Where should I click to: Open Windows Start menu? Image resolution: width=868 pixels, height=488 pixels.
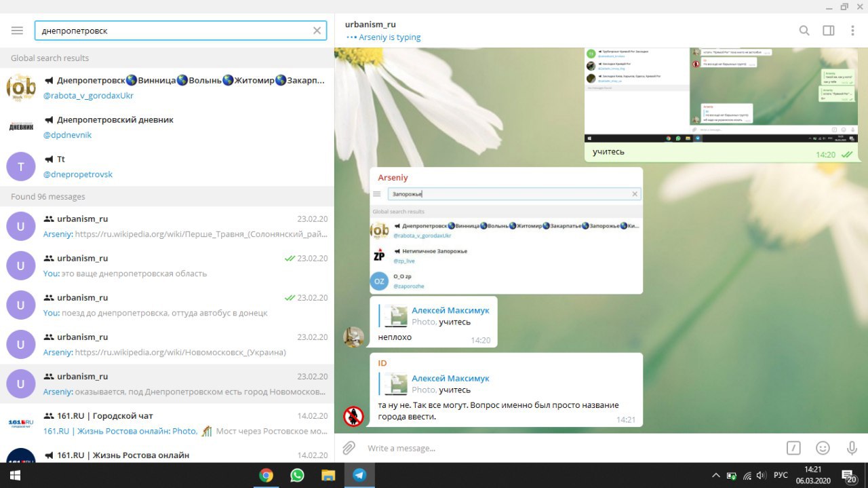(x=14, y=476)
